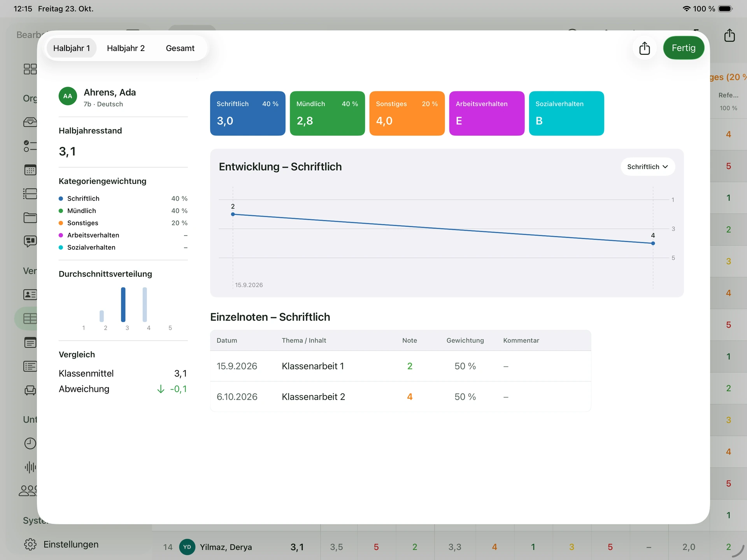This screenshot has width=747, height=560.
Task: Click the Klassenarbeit 2 row
Action: [400, 397]
